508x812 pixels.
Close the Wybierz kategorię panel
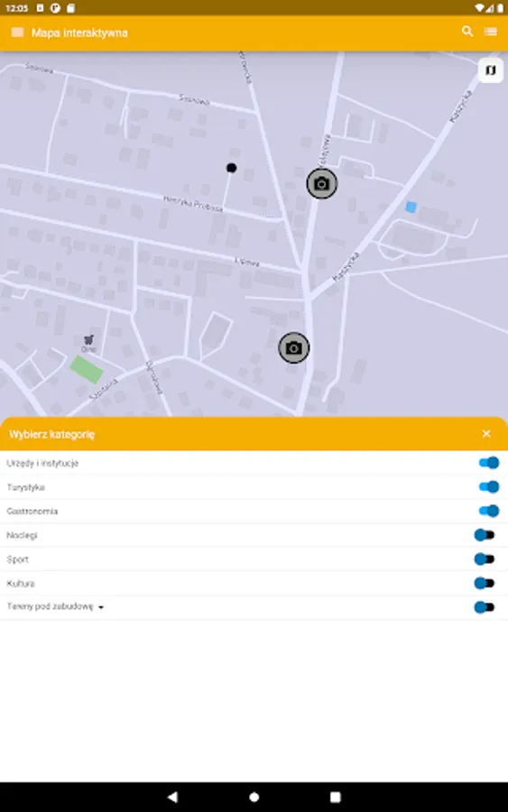pyautogui.click(x=486, y=434)
